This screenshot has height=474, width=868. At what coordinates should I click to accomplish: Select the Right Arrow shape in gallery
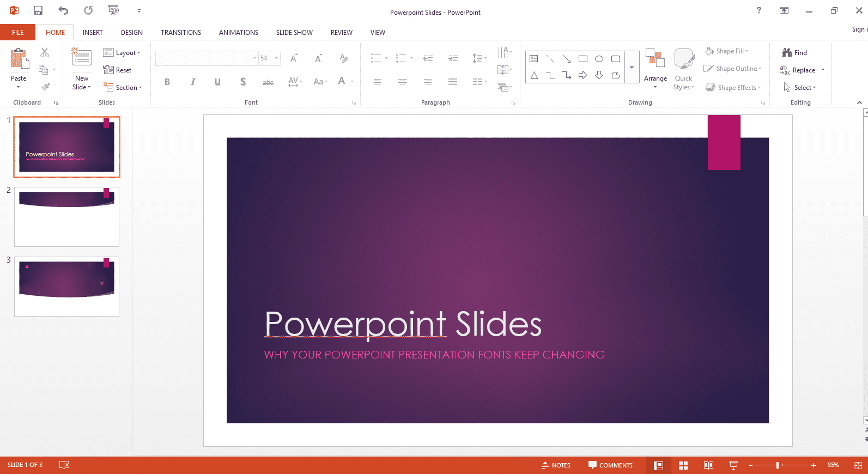pos(583,75)
